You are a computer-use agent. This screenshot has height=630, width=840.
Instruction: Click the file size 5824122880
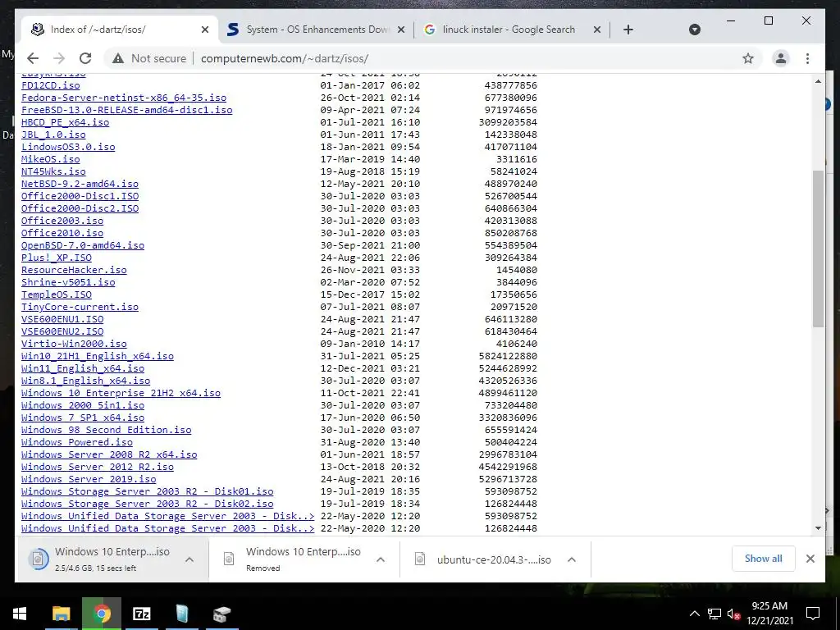(508, 356)
